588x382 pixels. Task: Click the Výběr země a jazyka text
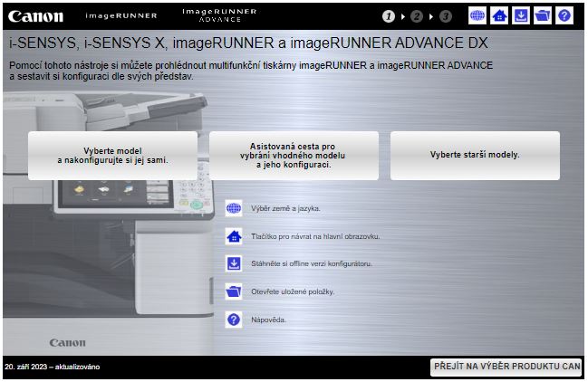pyautogui.click(x=285, y=208)
